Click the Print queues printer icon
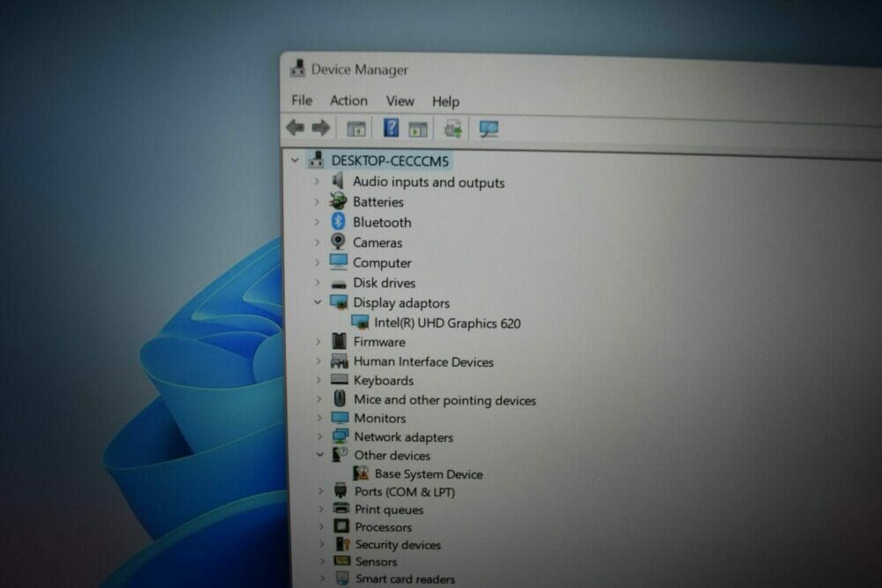882x588 pixels. pos(340,508)
